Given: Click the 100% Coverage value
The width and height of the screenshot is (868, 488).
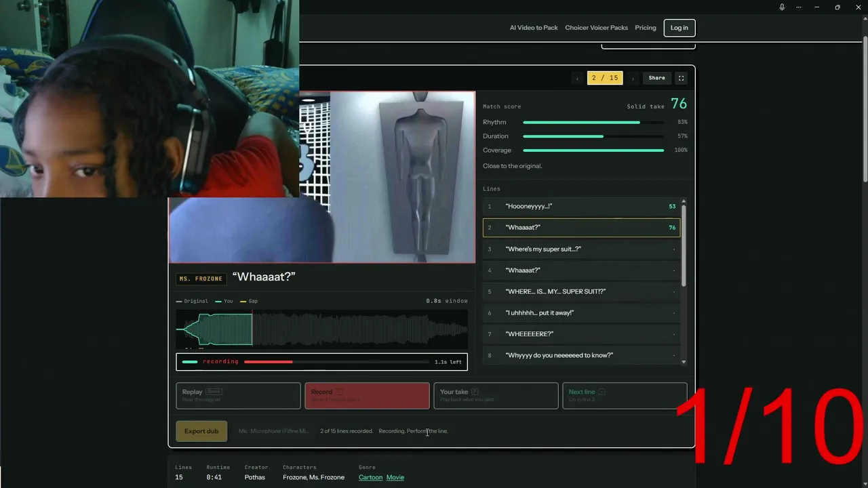Looking at the screenshot, I should [x=681, y=150].
